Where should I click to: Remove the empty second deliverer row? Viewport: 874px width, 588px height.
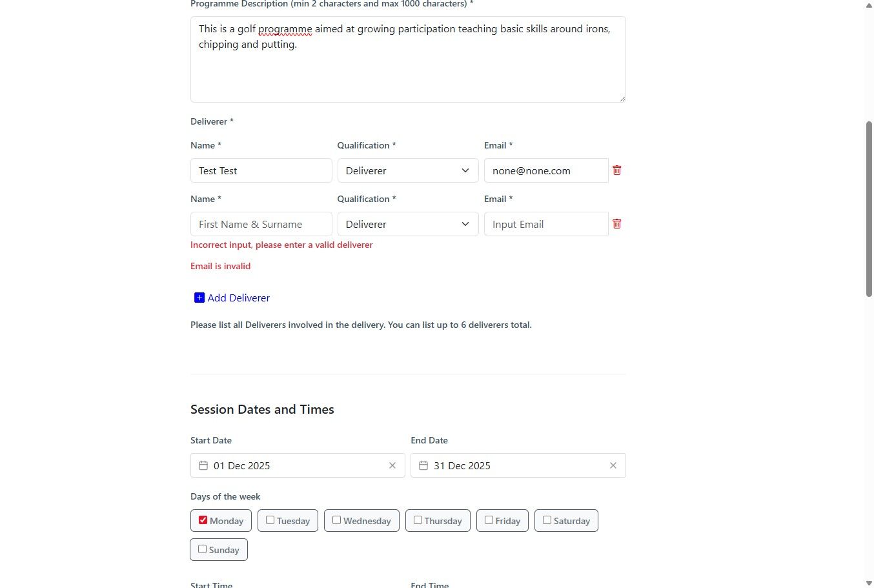(616, 224)
